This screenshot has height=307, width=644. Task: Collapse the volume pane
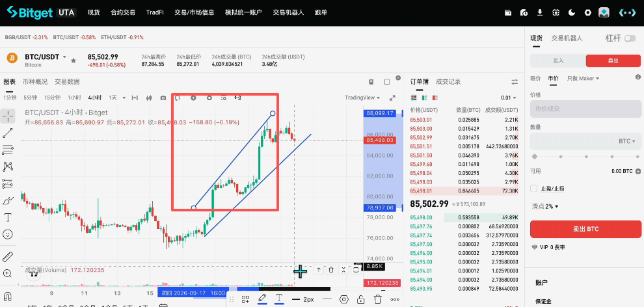pyautogui.click(x=343, y=270)
